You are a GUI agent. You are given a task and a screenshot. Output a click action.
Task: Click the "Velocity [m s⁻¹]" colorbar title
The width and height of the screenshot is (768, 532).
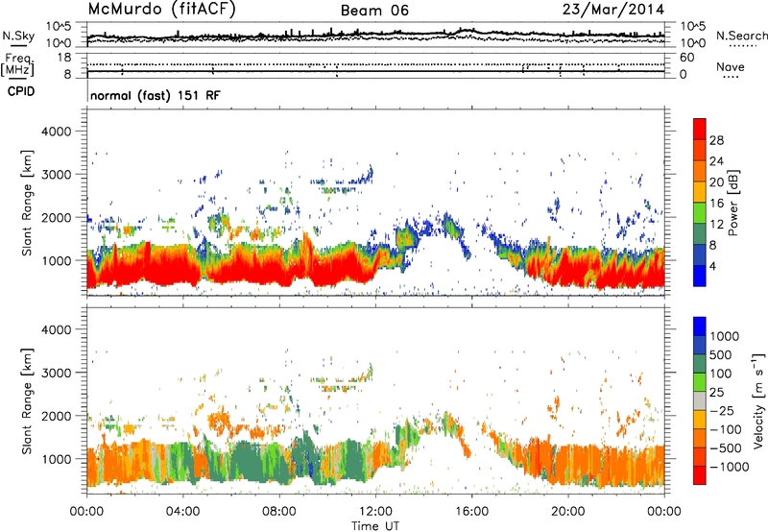click(758, 400)
